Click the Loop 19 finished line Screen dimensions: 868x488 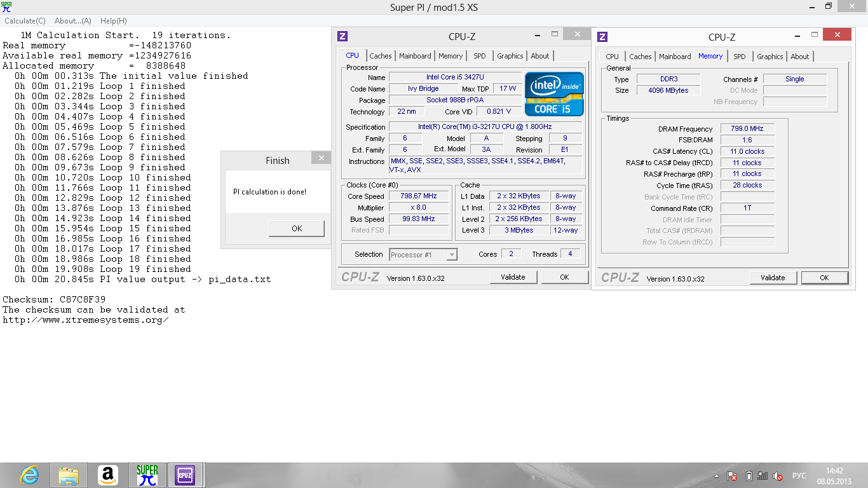coord(103,269)
